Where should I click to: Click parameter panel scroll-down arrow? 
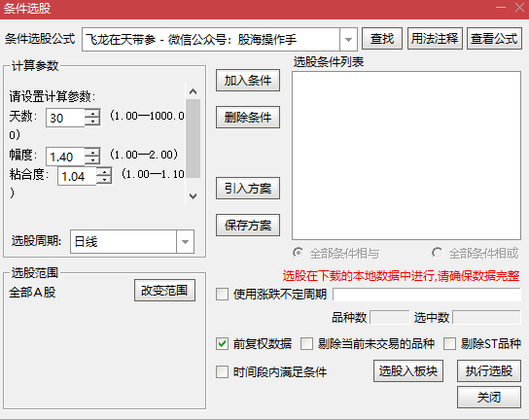[x=193, y=196]
